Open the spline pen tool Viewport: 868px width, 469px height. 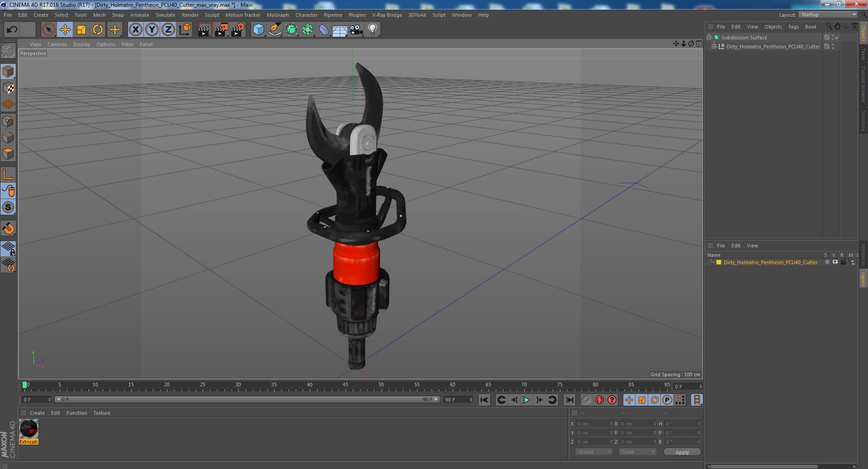pos(275,30)
